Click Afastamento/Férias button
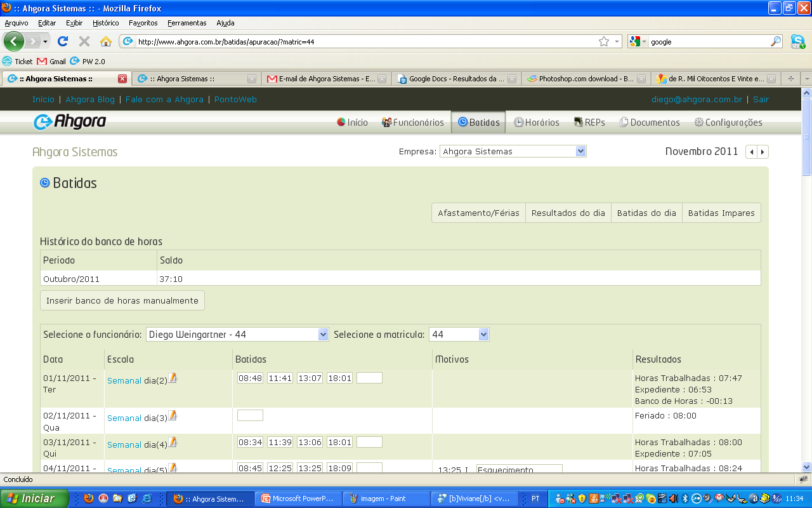Screen dimensions: 812x508 tap(478, 213)
